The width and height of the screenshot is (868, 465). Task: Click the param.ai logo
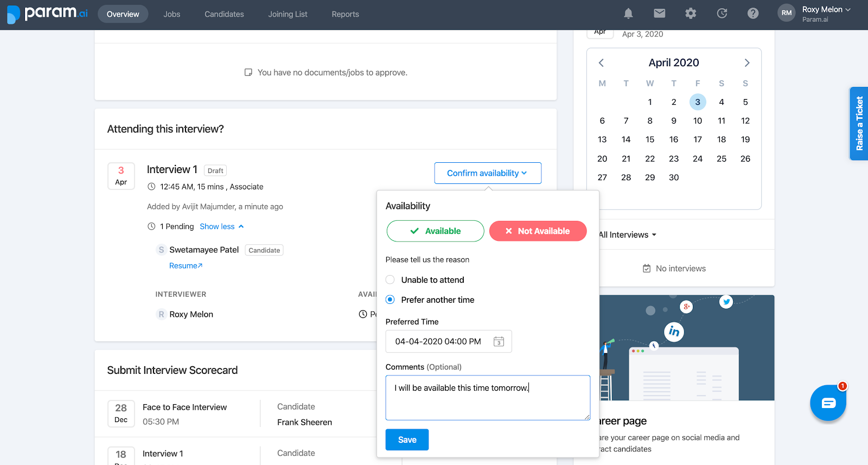(47, 14)
